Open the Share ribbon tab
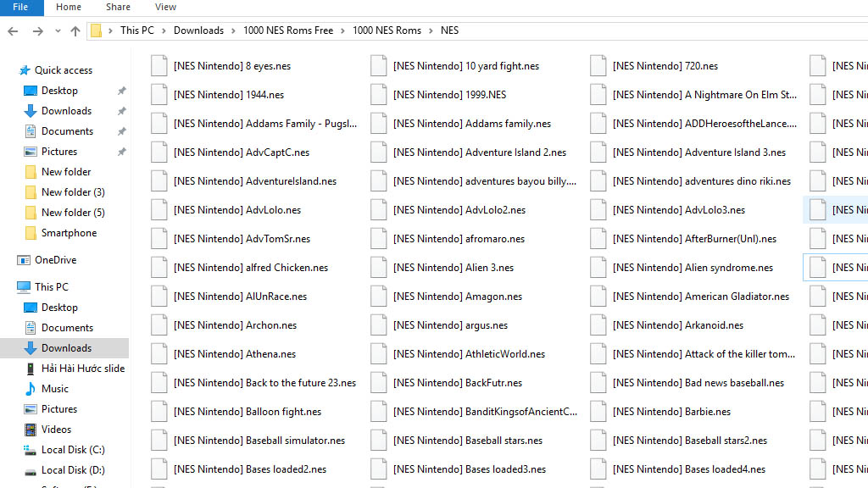Viewport: 868px width, 488px height. (x=118, y=7)
